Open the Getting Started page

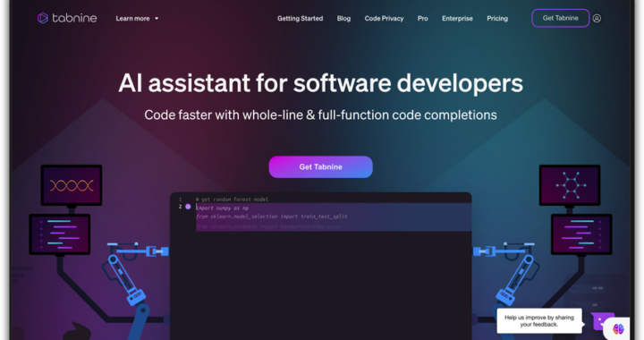[300, 19]
